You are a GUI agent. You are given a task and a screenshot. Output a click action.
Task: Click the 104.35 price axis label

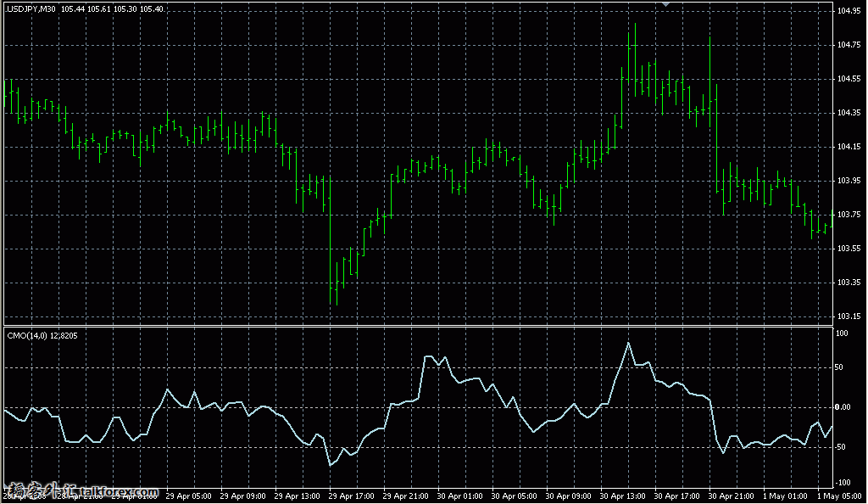[849, 113]
